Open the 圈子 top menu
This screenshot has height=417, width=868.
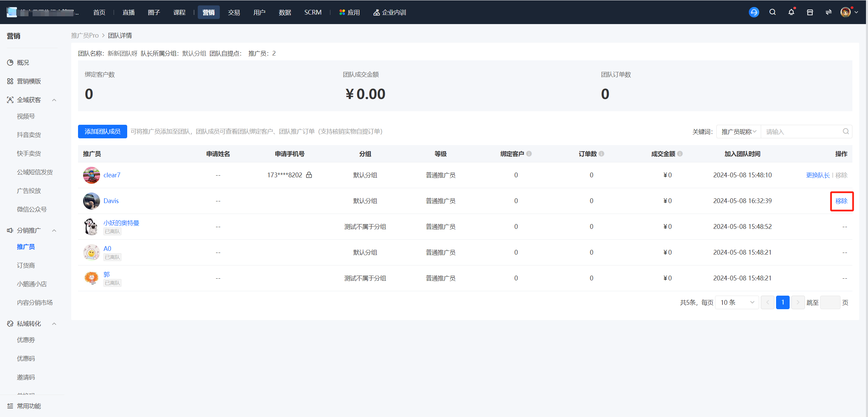154,12
